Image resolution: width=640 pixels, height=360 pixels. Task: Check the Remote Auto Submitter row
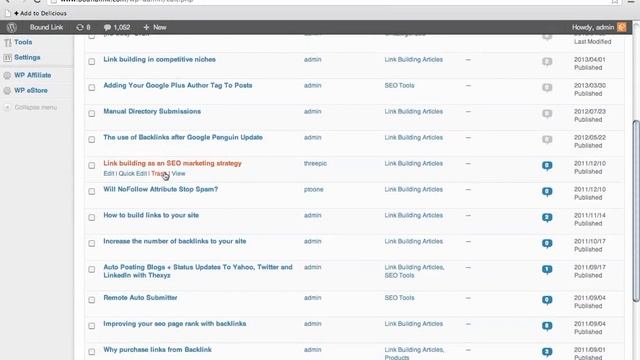(92, 300)
